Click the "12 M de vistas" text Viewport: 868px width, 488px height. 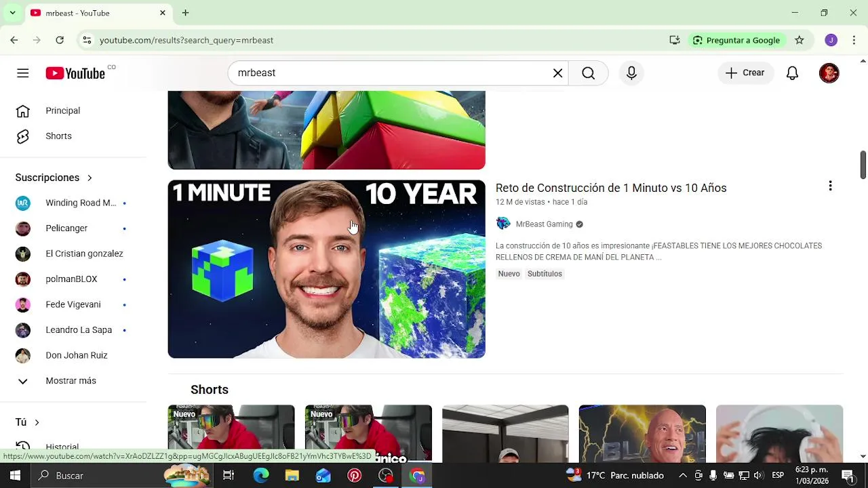coord(520,202)
